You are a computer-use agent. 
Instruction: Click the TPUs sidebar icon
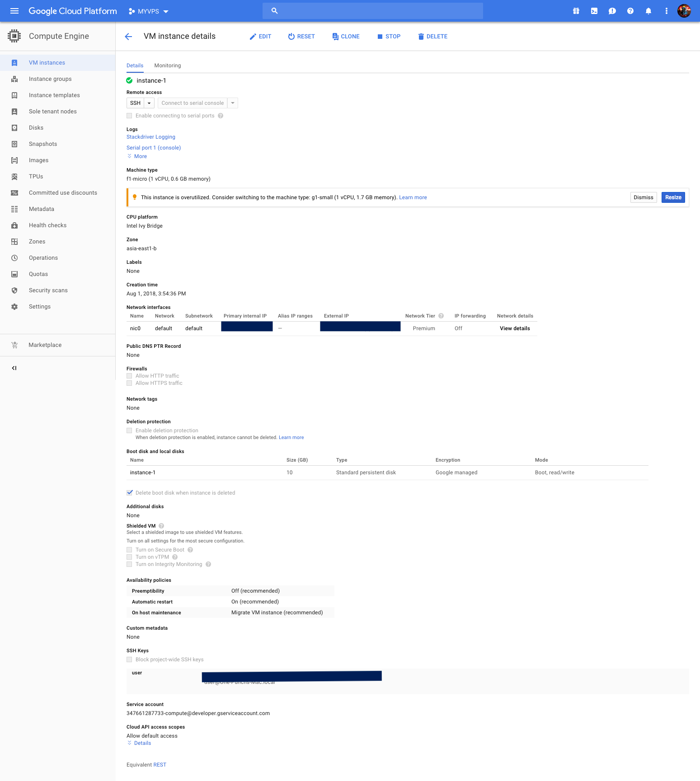coord(14,177)
